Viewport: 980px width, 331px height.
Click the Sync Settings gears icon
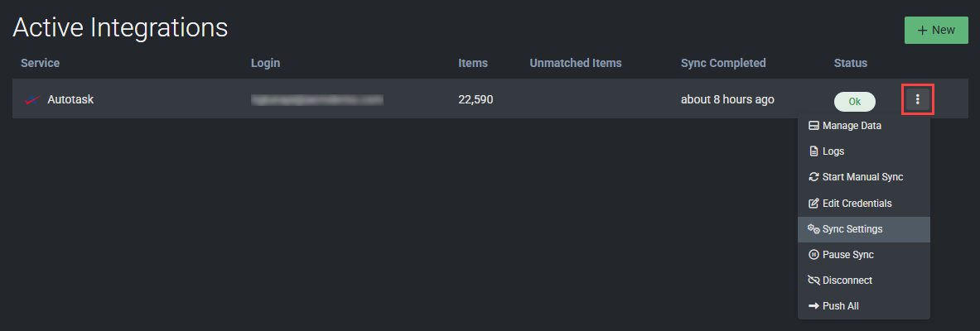coord(813,229)
